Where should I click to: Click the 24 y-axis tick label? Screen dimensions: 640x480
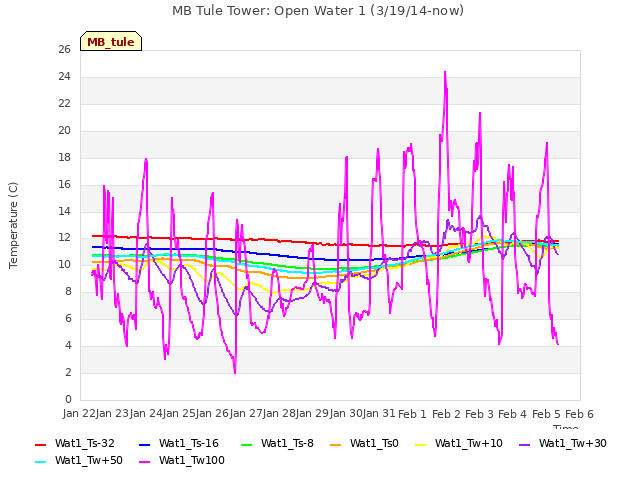pyautogui.click(x=64, y=76)
